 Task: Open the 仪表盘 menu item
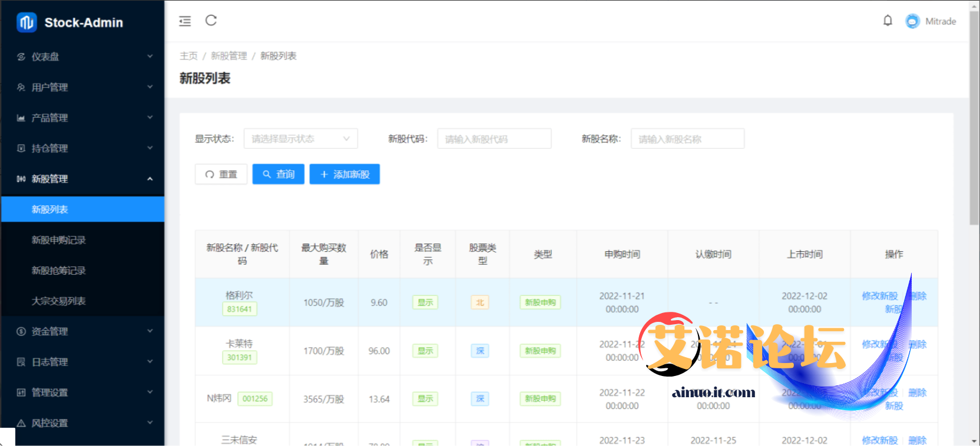click(x=82, y=56)
